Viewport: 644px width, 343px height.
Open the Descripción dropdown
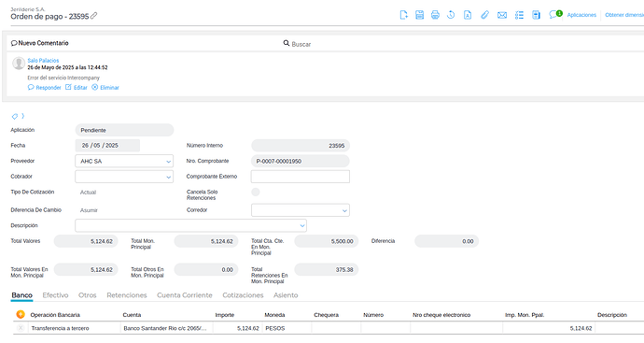(190, 225)
